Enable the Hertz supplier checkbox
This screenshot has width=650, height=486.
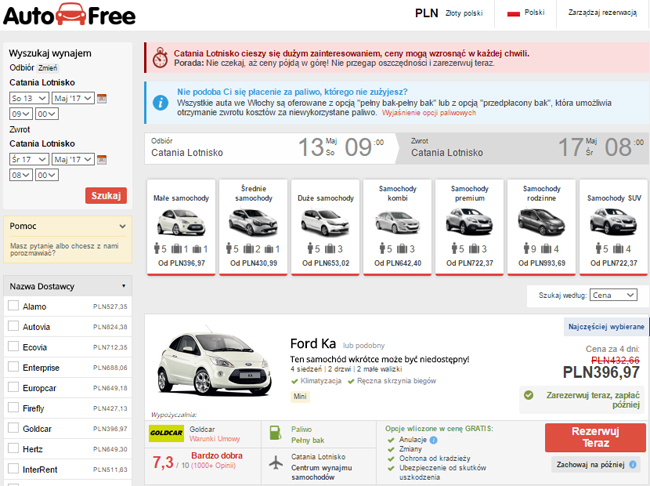click(x=13, y=450)
